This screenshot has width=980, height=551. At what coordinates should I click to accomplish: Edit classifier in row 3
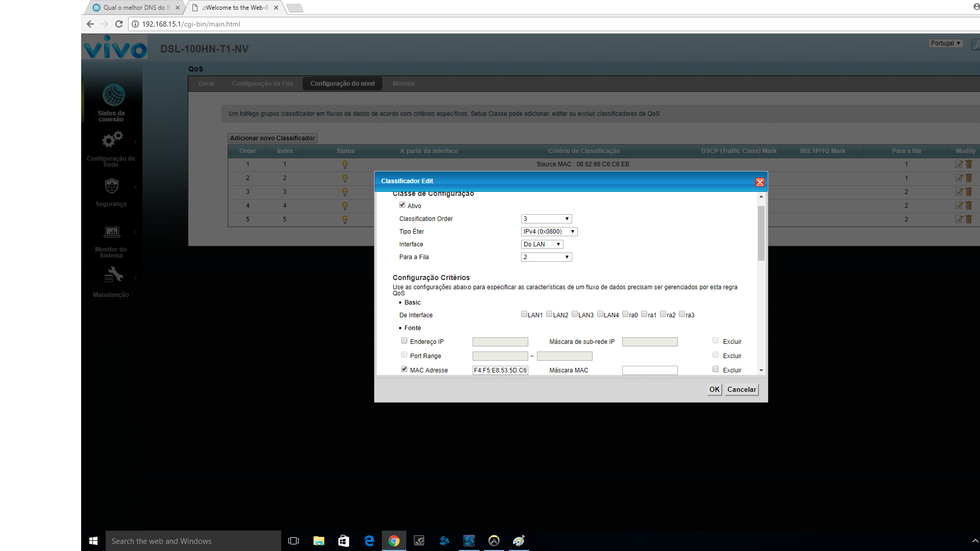[959, 192]
